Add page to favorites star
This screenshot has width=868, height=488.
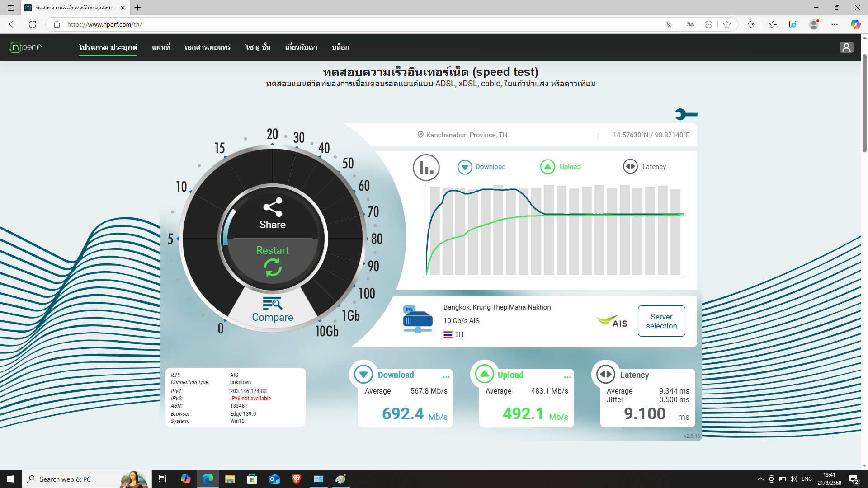tap(727, 24)
